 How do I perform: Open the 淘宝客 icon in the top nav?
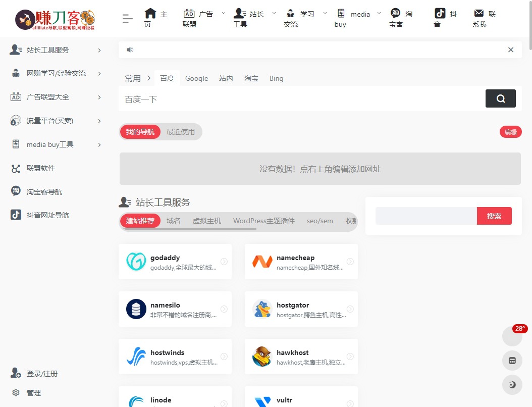click(395, 13)
